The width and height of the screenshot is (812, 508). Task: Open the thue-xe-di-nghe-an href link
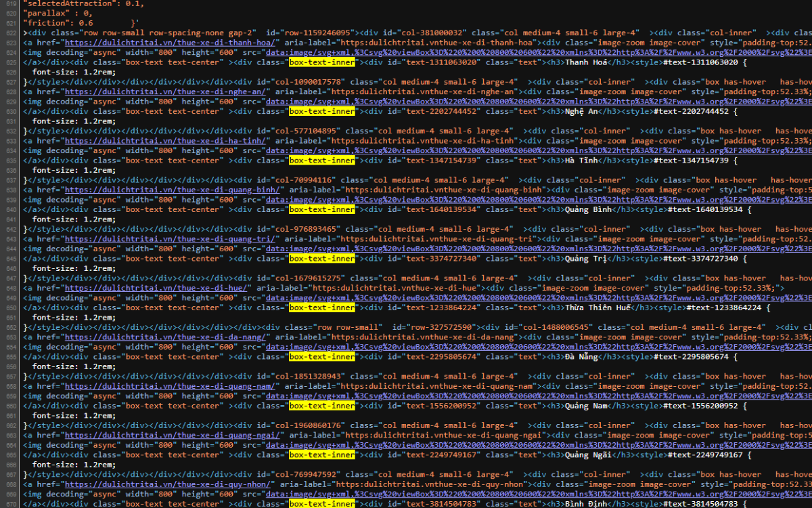(x=165, y=91)
